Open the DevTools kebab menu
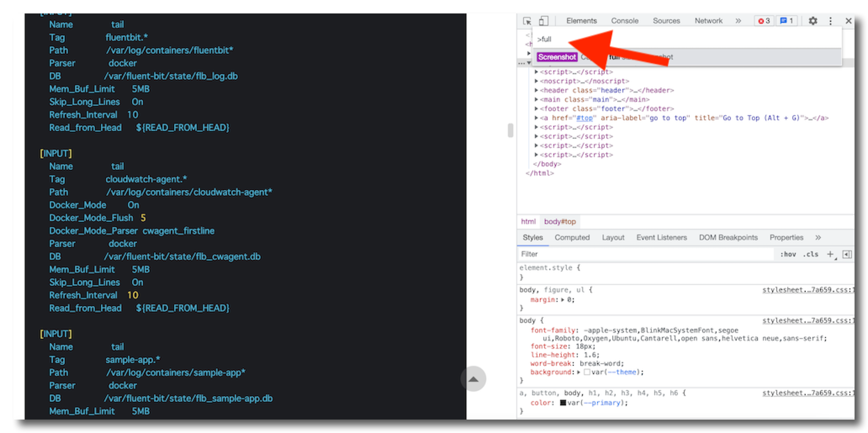The width and height of the screenshot is (868, 433). [x=830, y=21]
